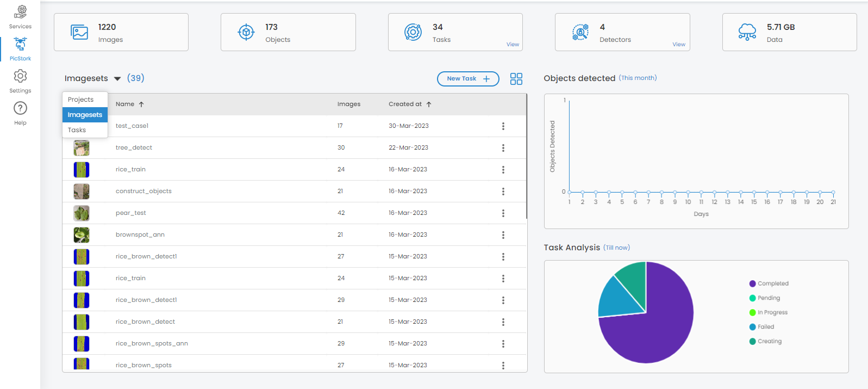Switch to grid view icon

516,79
